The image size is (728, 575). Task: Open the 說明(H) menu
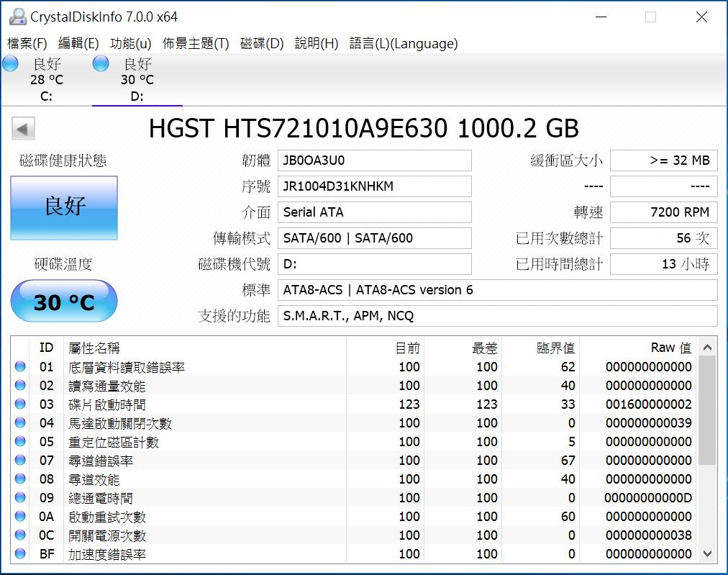[317, 43]
